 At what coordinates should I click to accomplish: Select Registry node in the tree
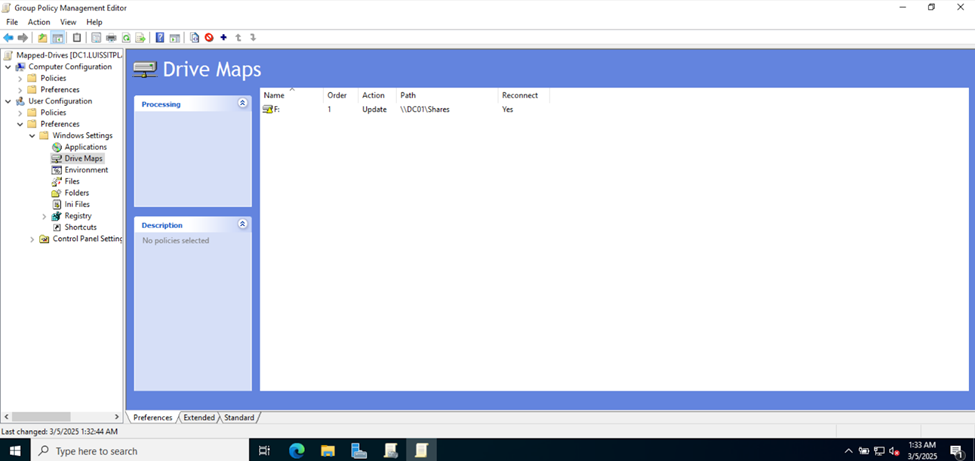(78, 216)
